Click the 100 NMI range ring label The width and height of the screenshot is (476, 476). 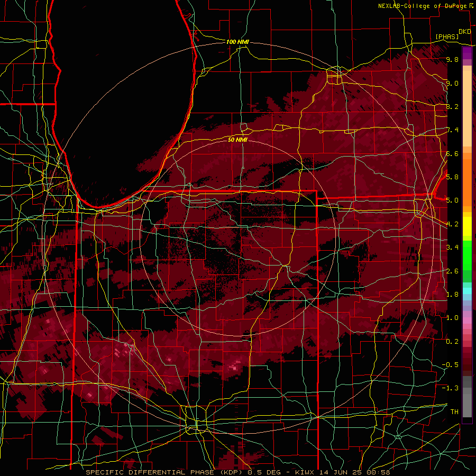pos(237,42)
